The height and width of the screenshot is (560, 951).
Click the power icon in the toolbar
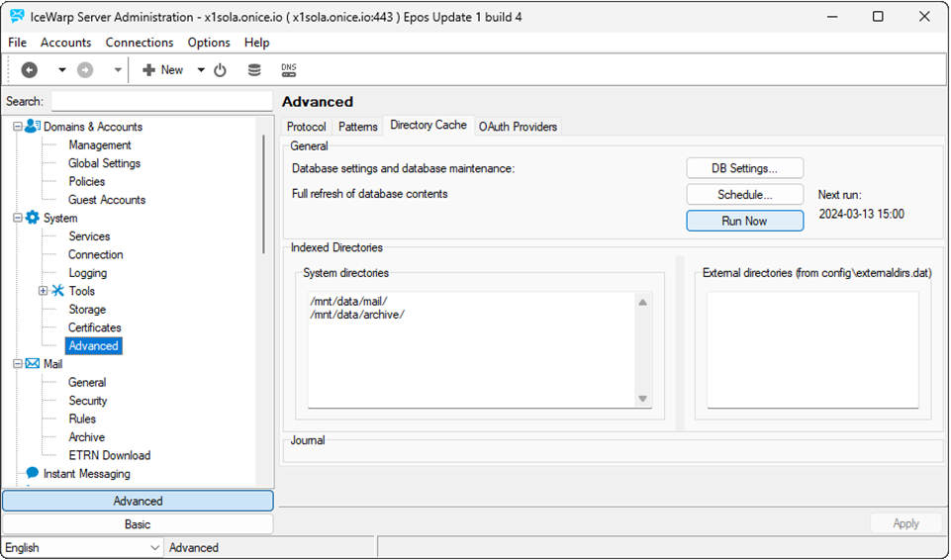220,70
